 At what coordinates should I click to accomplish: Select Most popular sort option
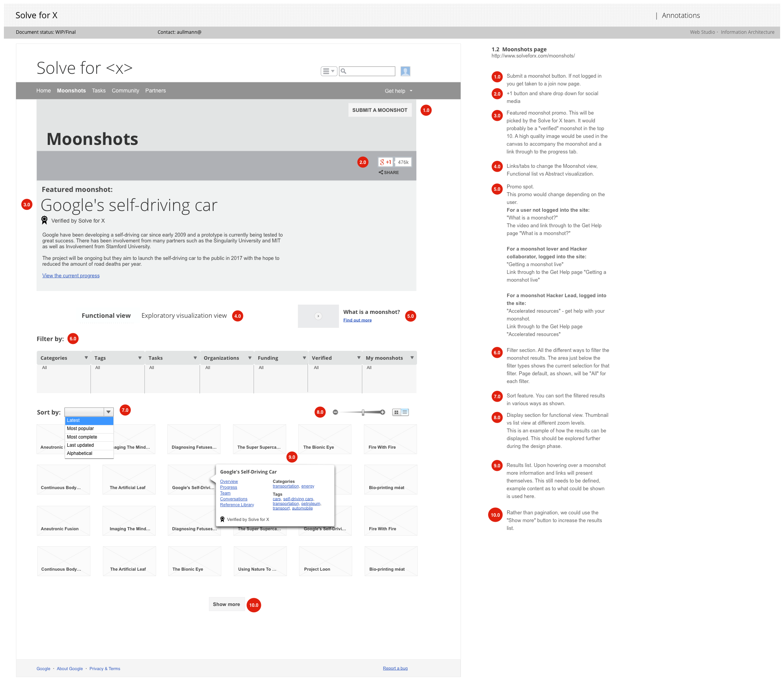(x=80, y=428)
